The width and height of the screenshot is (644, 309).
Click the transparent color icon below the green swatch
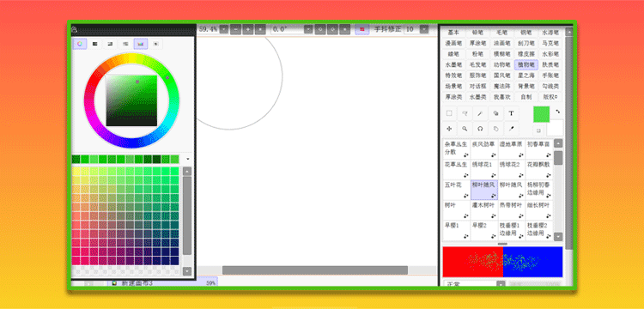[538, 131]
